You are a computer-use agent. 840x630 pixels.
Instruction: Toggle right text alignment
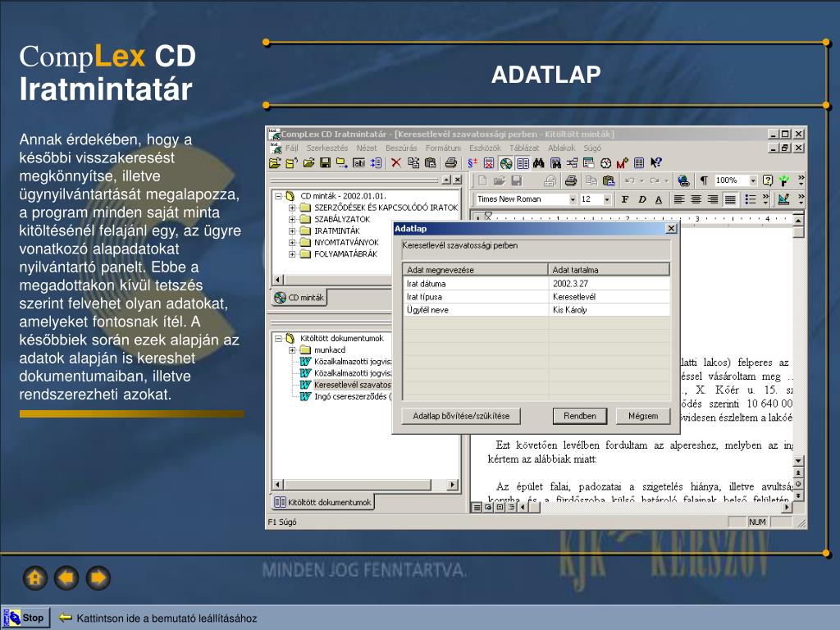713,199
